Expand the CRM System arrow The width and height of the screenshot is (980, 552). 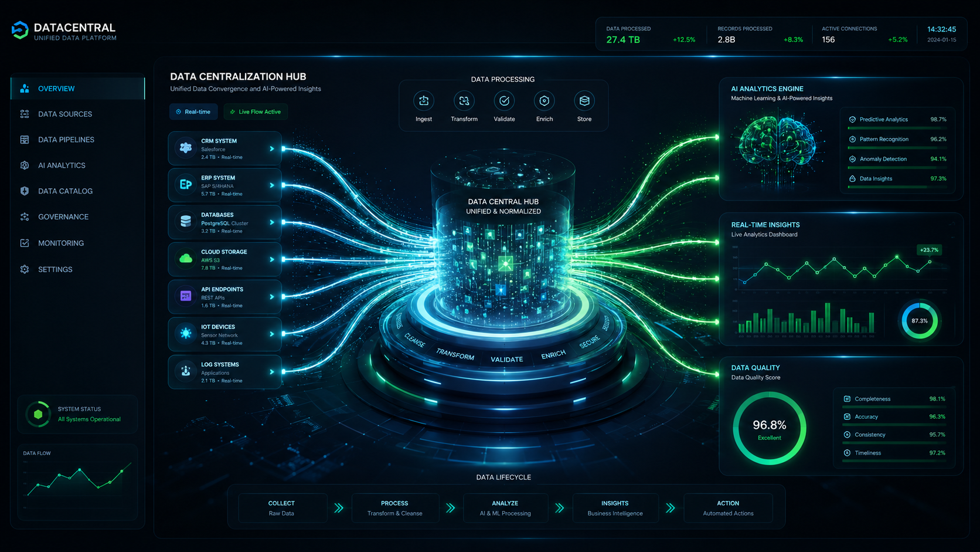point(272,148)
